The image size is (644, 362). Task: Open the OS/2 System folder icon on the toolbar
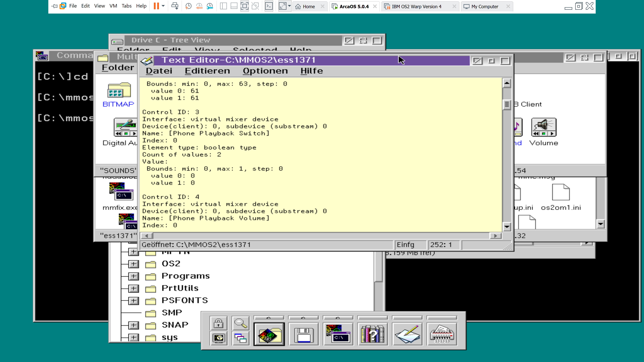coord(269,334)
